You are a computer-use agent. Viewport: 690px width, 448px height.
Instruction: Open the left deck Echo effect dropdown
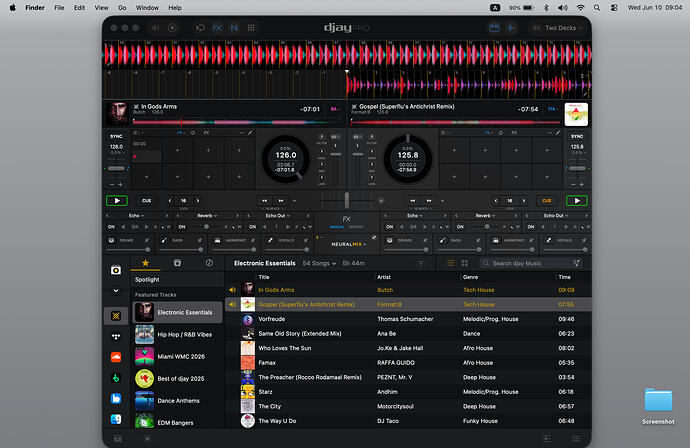[x=136, y=216]
